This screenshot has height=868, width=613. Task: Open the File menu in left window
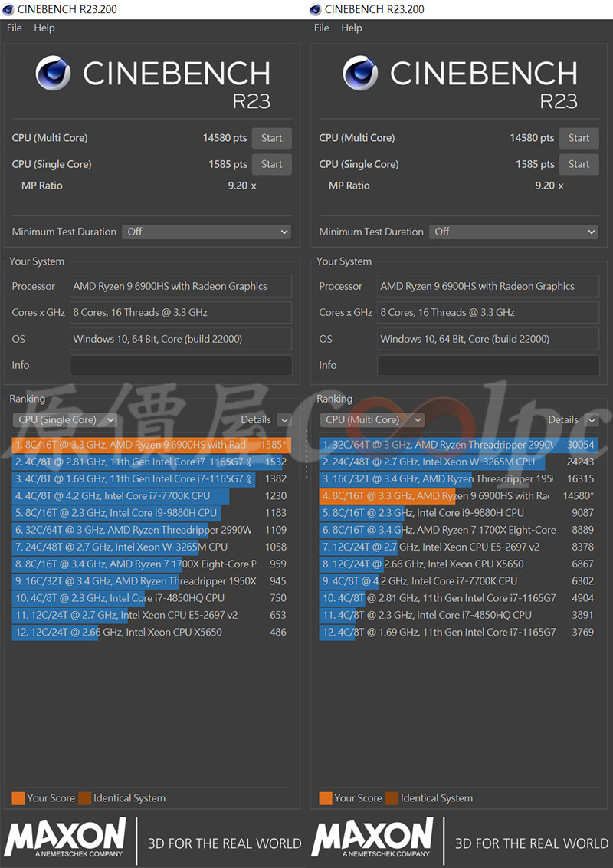[15, 28]
